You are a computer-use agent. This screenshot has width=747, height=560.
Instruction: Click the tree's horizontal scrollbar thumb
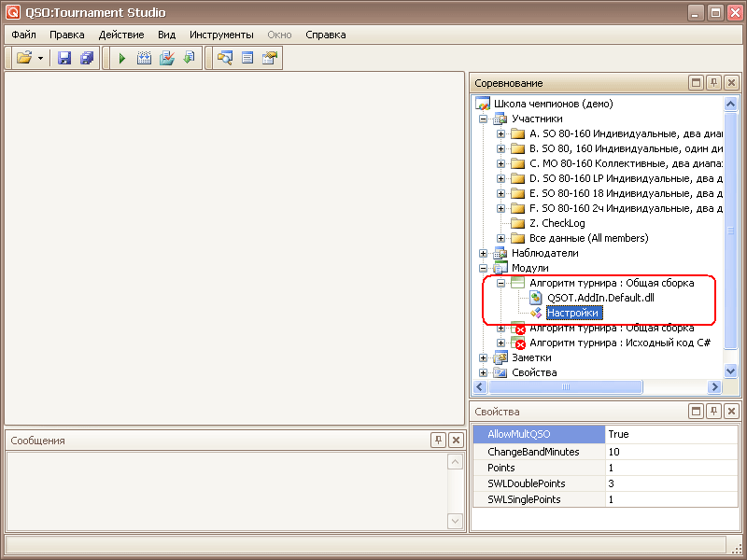(566, 386)
